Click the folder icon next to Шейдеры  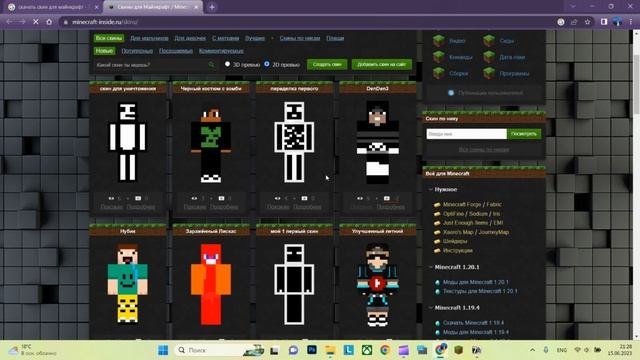pos(437,241)
